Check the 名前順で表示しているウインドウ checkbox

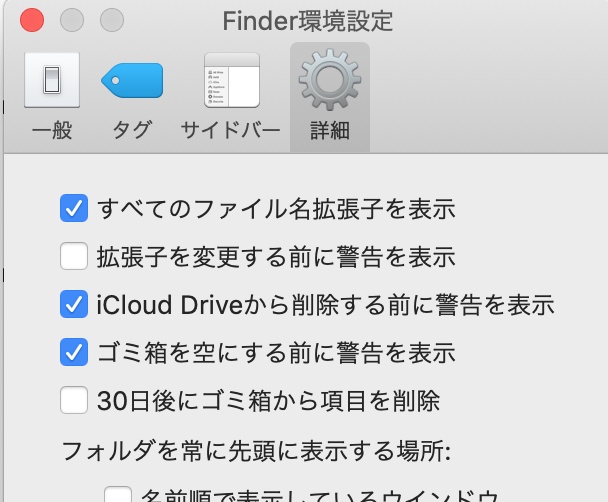coord(119,495)
